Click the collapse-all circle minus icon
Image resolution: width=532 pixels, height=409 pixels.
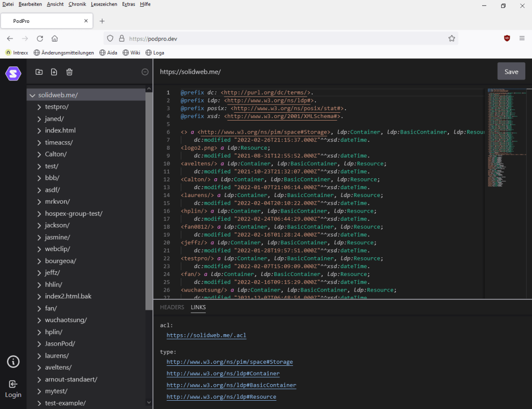[145, 72]
